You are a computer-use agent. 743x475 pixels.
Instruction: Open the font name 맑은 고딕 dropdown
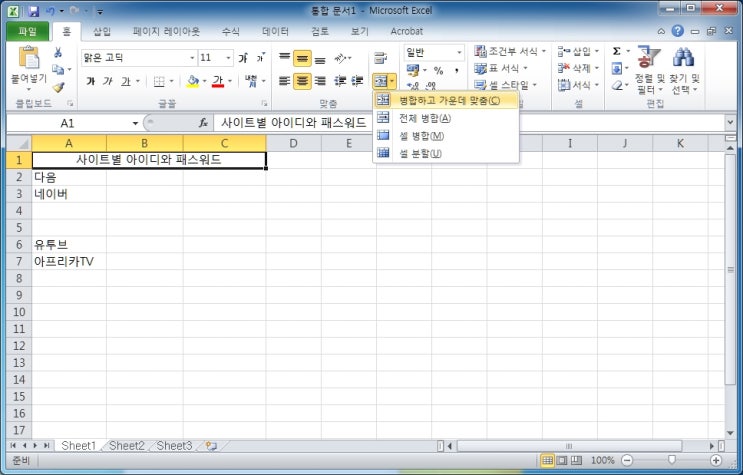(192, 58)
